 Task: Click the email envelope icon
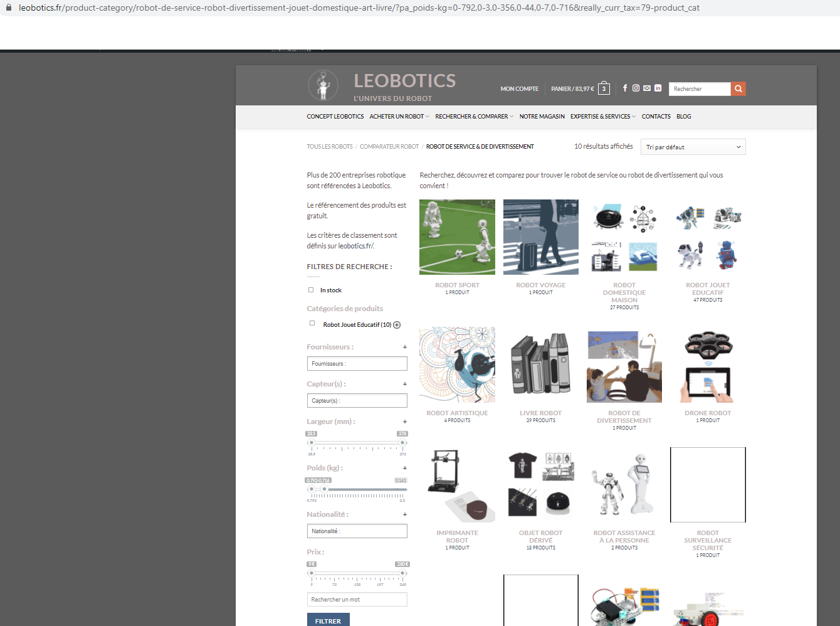(x=647, y=88)
